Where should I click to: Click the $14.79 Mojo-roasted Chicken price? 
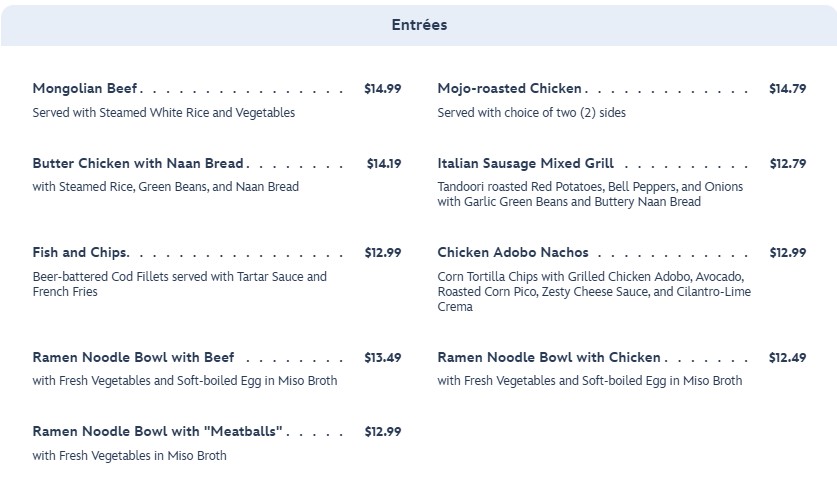pyautogui.click(x=787, y=89)
